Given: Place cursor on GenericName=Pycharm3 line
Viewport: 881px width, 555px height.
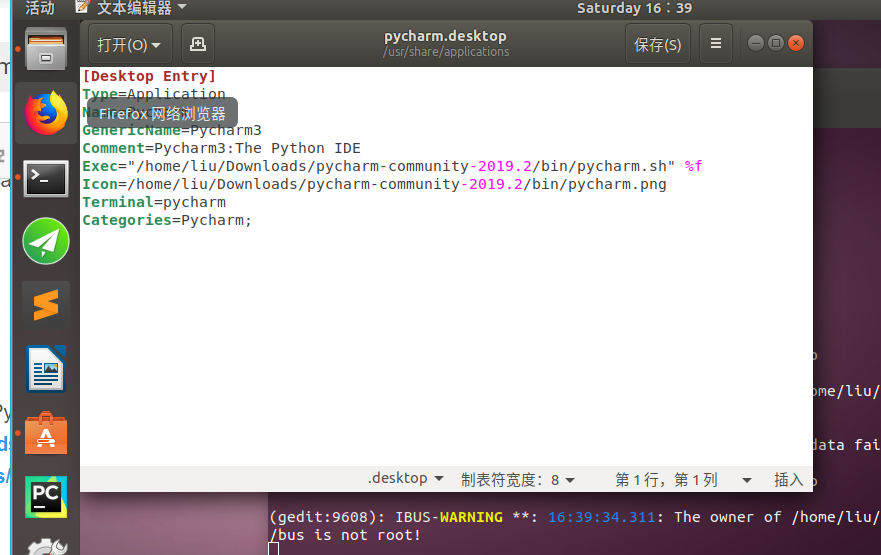Looking at the screenshot, I should point(172,130).
